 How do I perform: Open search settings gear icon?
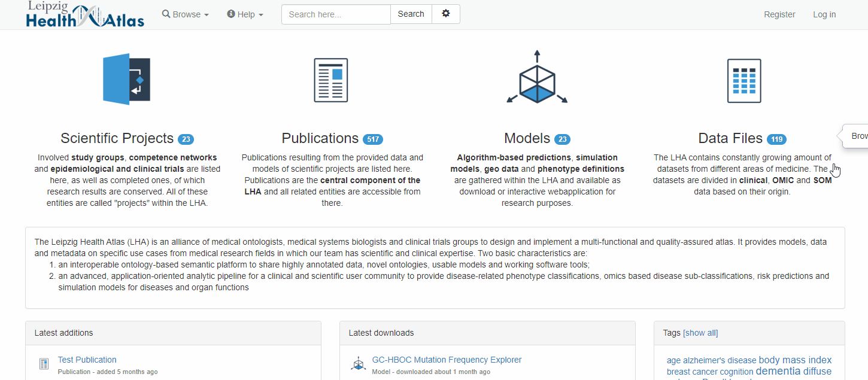click(445, 14)
